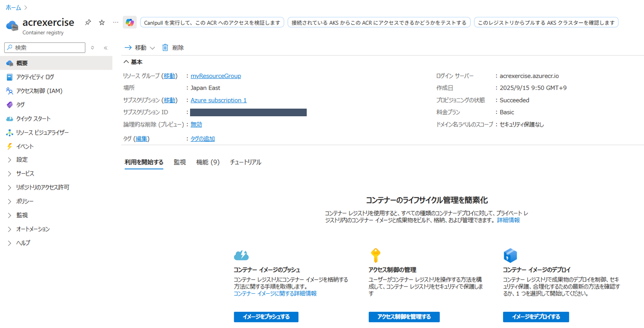Click the AKS クラスターを確認します suggestion

point(546,22)
